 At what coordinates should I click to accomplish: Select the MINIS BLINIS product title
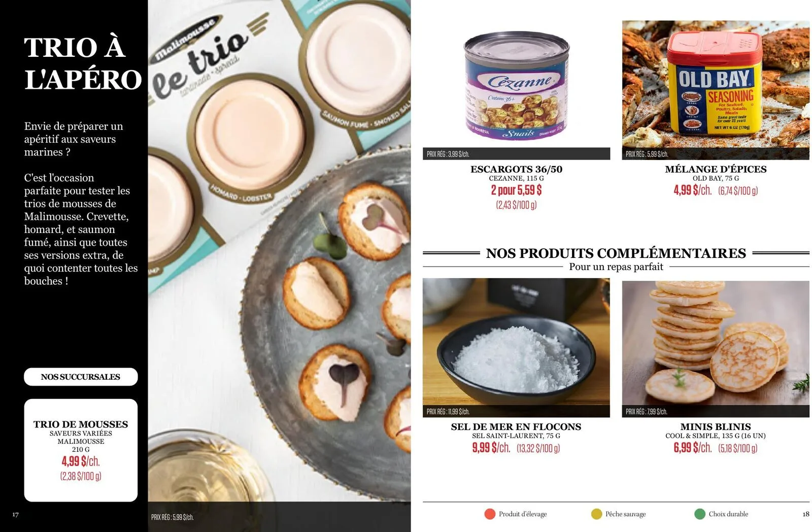[x=716, y=427]
